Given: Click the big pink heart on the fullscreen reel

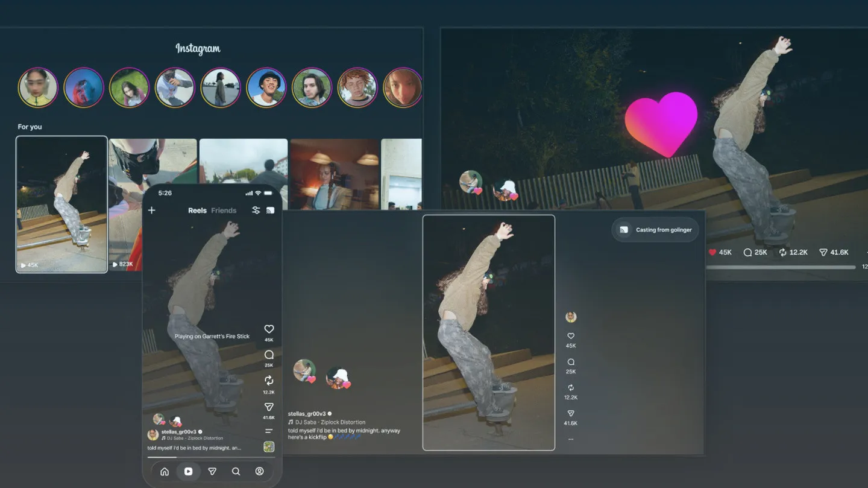Looking at the screenshot, I should 661,124.
